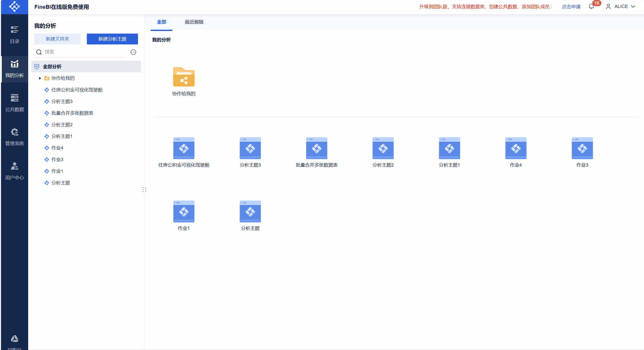Click the 我的分析 breadcrumb heading
The width and height of the screenshot is (644, 350).
[162, 40]
